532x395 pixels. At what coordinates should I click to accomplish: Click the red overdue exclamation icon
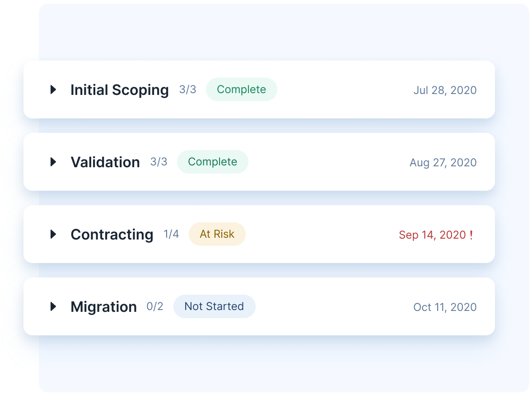click(471, 235)
